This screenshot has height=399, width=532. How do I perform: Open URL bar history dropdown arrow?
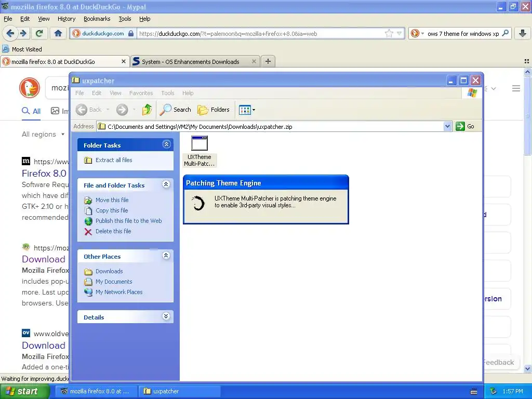(x=400, y=33)
